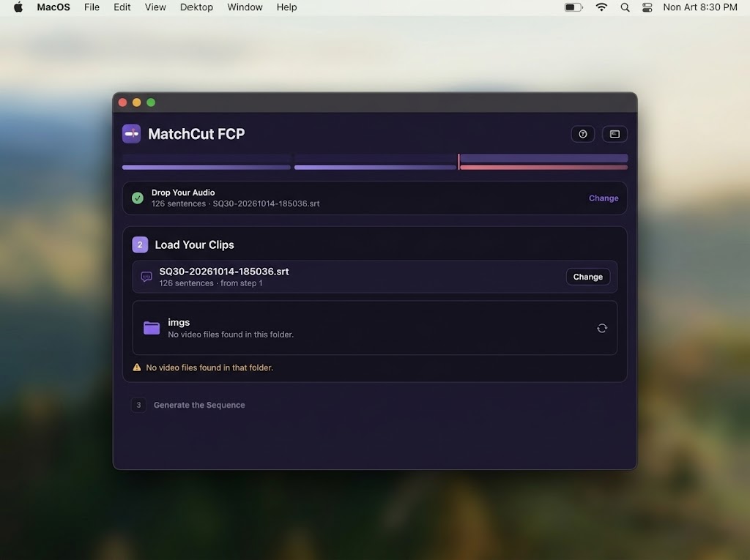750x560 pixels.
Task: Maximize the MatchCut FCP window
Action: point(151,102)
